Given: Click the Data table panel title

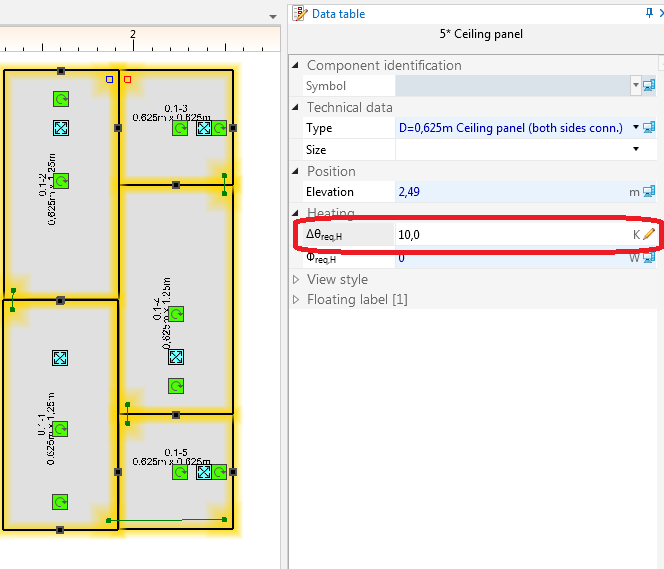Looking at the screenshot, I should (338, 14).
